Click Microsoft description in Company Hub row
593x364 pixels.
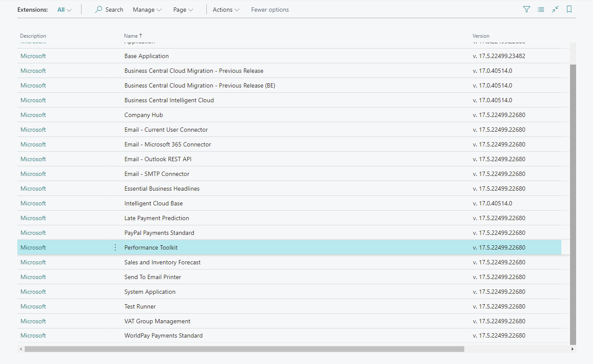coord(33,115)
